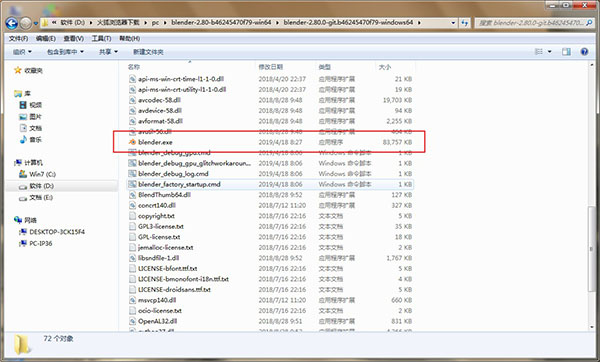Select GPL3-license.txt file
The image size is (600, 362).
click(x=270, y=226)
